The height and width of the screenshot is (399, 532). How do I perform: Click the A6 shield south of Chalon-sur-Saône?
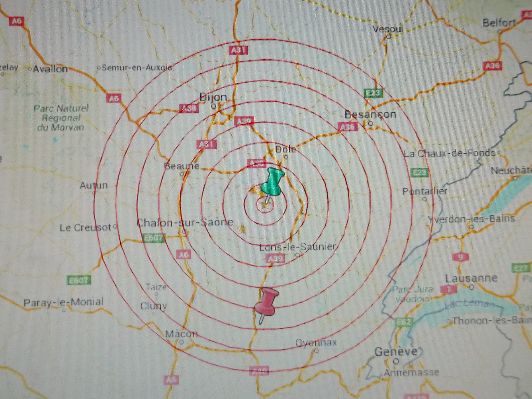click(x=183, y=254)
